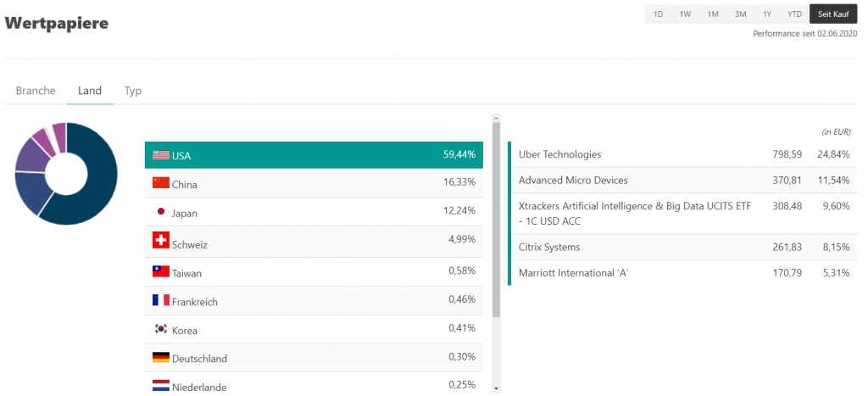The height and width of the screenshot is (396, 868).
Task: Select the Taiwan row label
Action: (x=187, y=274)
